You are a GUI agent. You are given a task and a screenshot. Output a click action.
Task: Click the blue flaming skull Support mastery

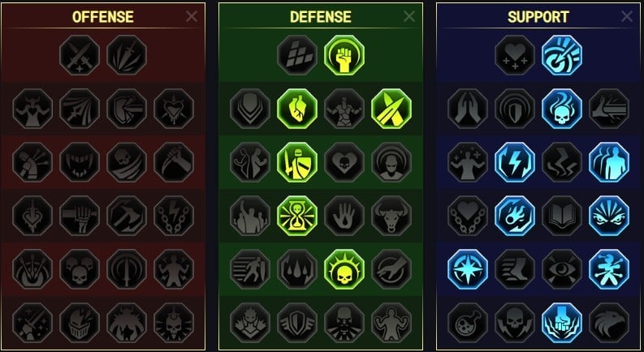click(x=562, y=109)
